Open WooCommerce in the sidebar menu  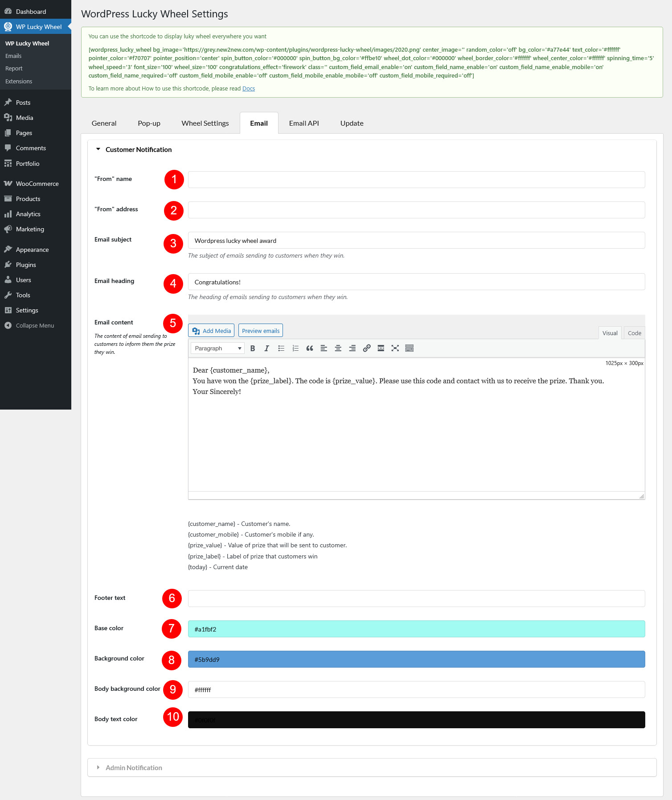37,184
